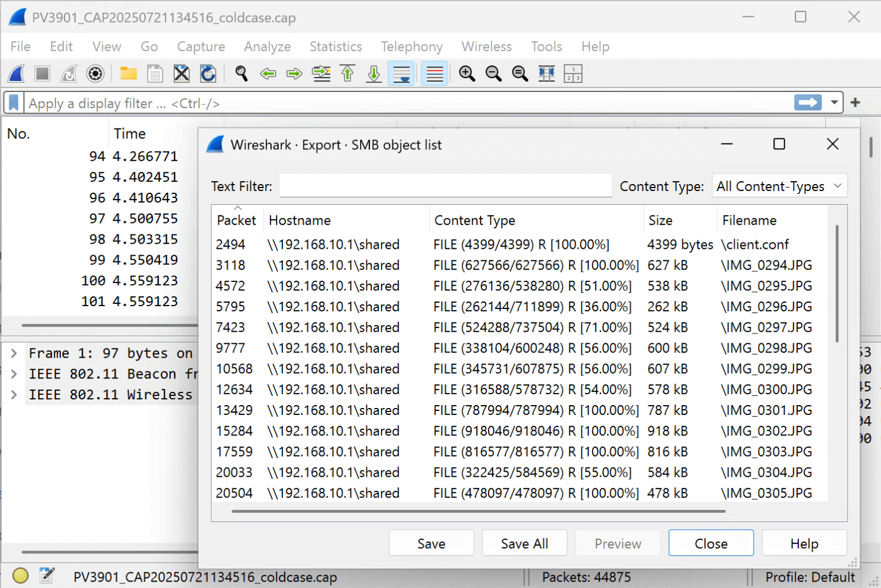Screen dimensions: 881x588
Task: Click the expert information circle icon
Action: pyautogui.click(x=20, y=575)
